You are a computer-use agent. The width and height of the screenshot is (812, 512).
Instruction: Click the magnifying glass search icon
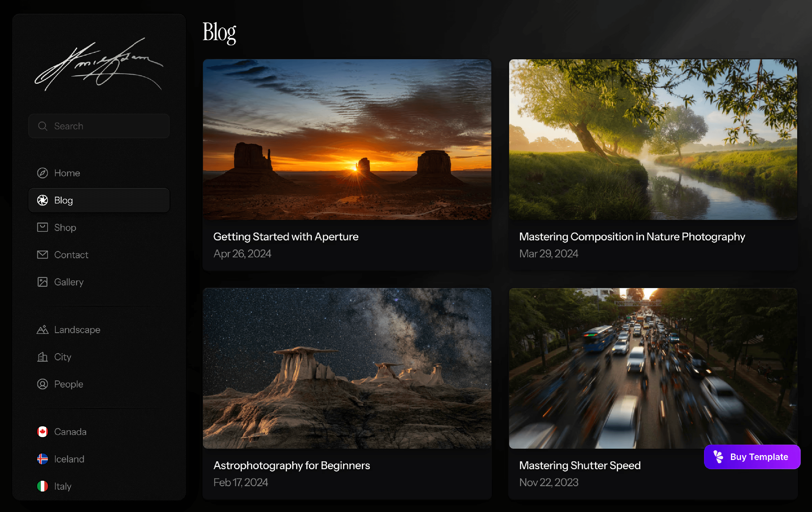point(43,126)
